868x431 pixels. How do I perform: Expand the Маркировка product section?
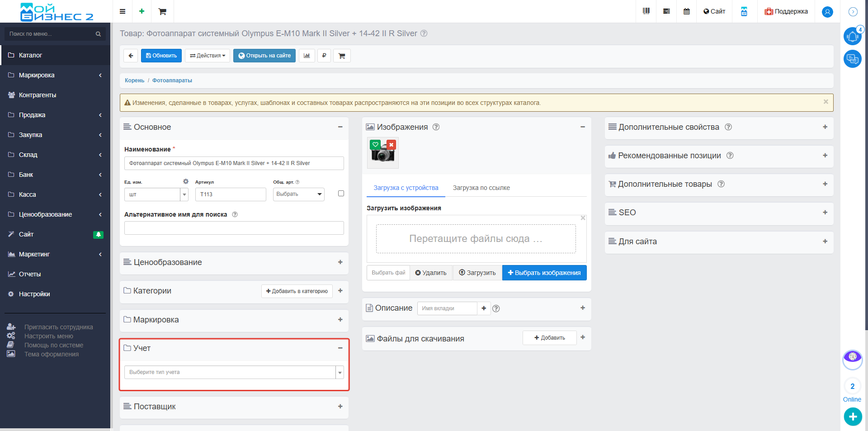(340, 320)
